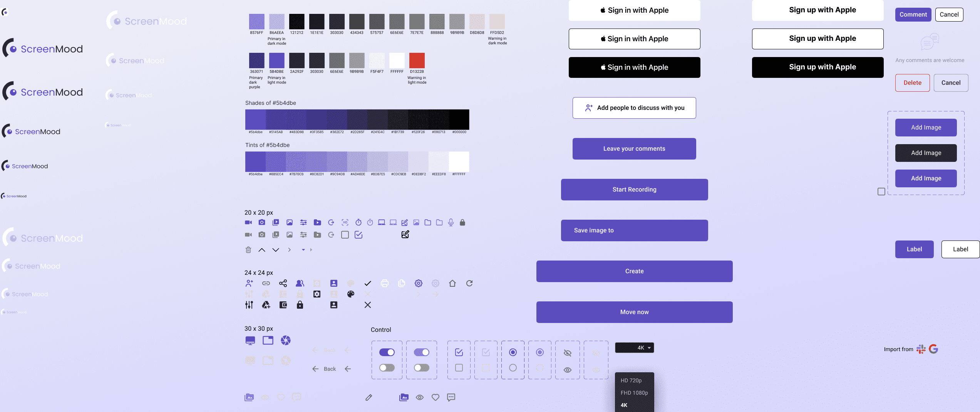The height and width of the screenshot is (412, 980).
Task: Select the HD capture frame icon
Action: click(345, 222)
